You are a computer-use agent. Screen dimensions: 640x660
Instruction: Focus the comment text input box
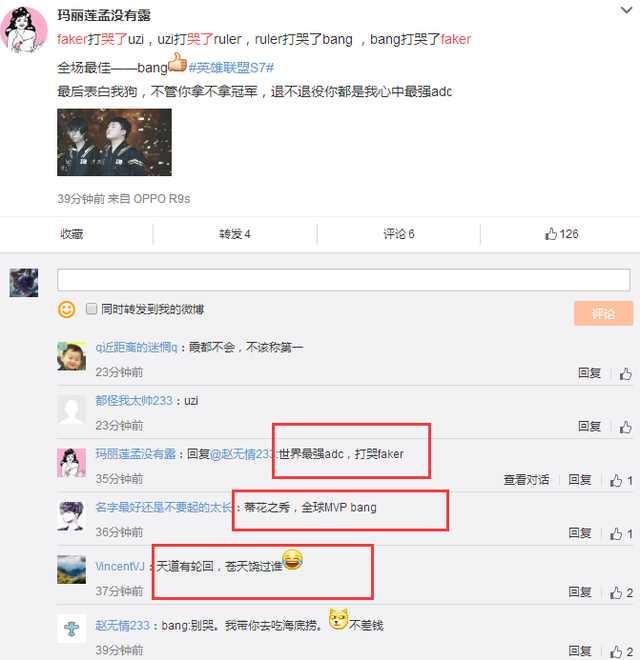[x=344, y=280]
